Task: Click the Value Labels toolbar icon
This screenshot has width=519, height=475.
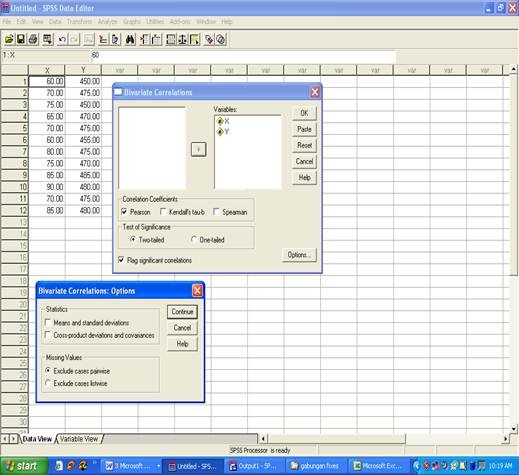Action: click(209, 39)
